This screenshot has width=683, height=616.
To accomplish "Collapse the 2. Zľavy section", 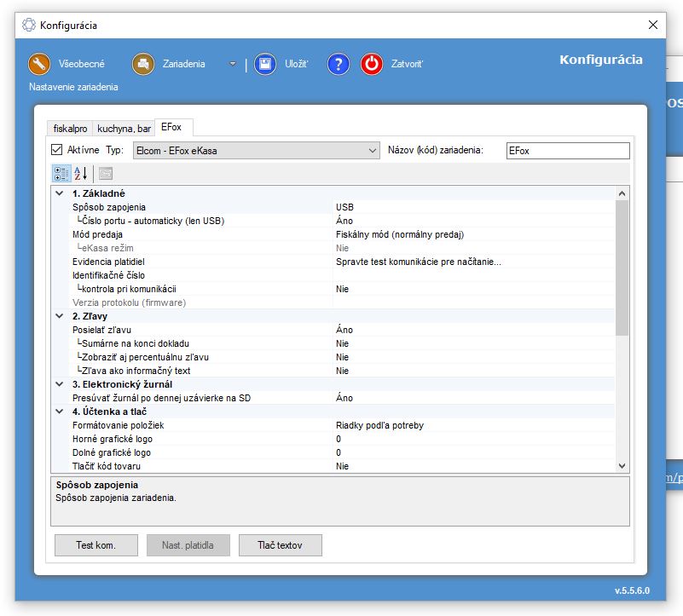I will 60,316.
